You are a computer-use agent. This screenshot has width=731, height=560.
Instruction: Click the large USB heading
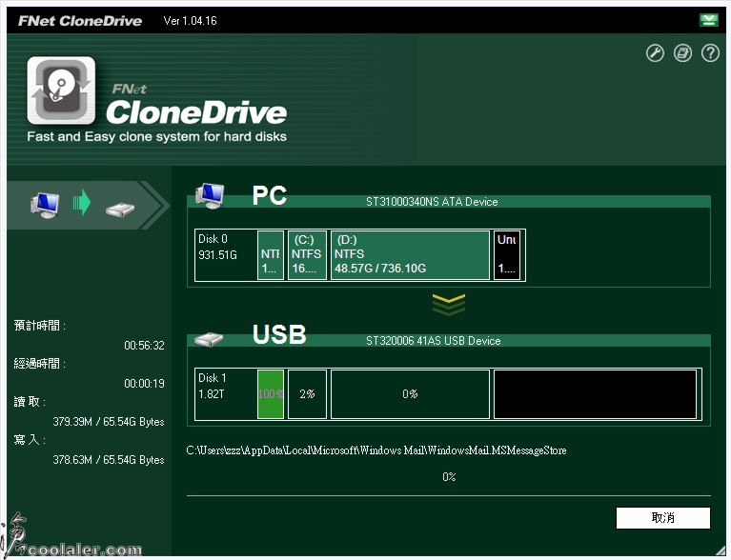click(x=279, y=334)
